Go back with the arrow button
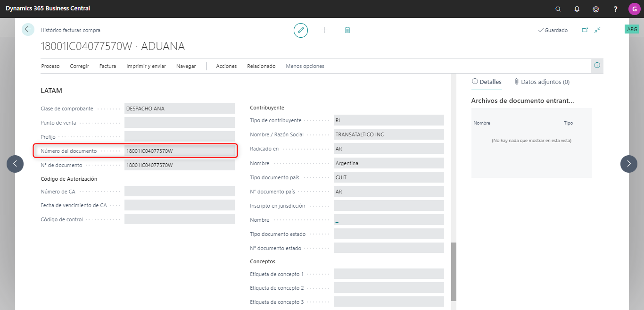644x310 pixels. (28, 29)
